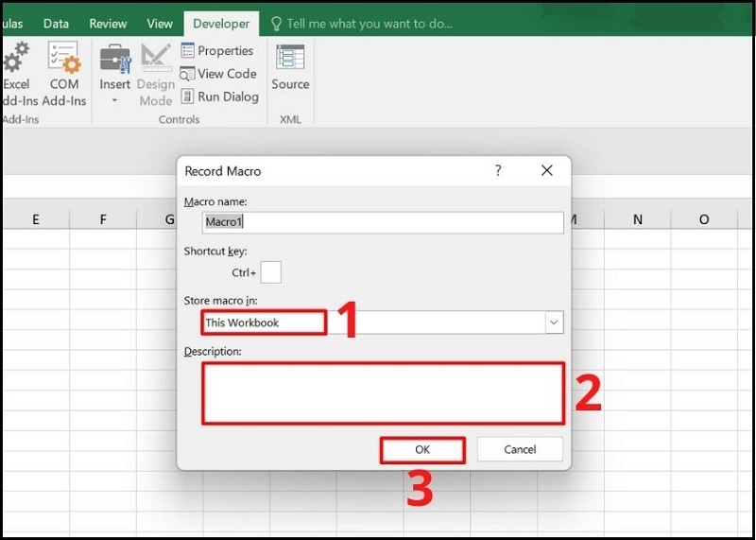
Task: Click the dialog Help question mark
Action: (x=498, y=171)
